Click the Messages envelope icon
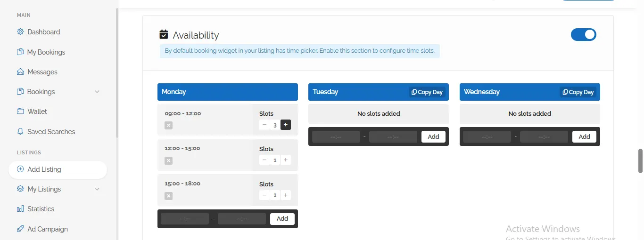The width and height of the screenshot is (644, 240). click(x=20, y=72)
